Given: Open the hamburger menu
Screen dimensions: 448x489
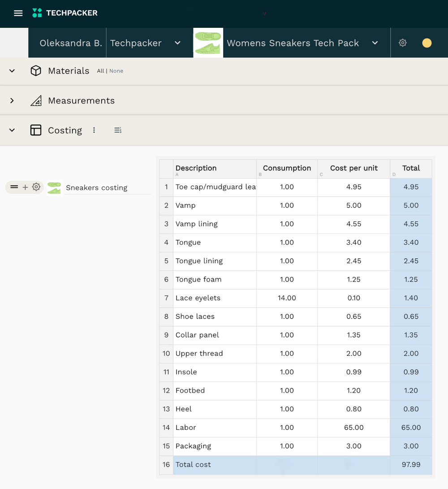Looking at the screenshot, I should point(18,13).
